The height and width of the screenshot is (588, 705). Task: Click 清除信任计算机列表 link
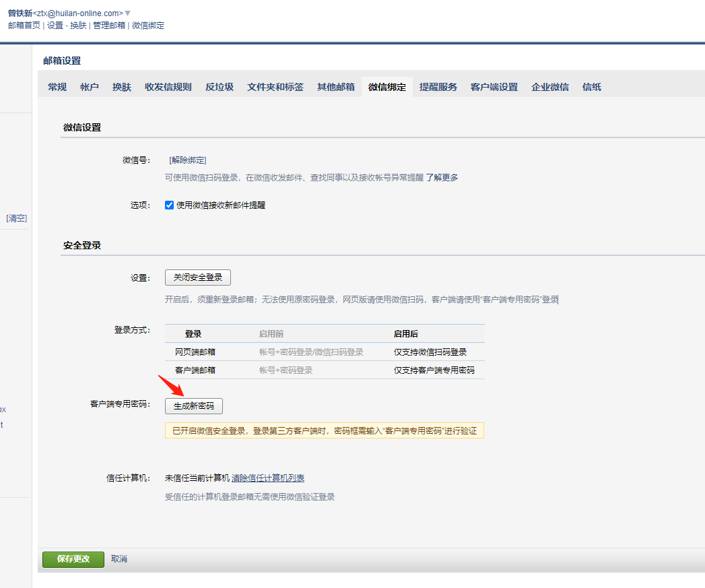(x=268, y=478)
